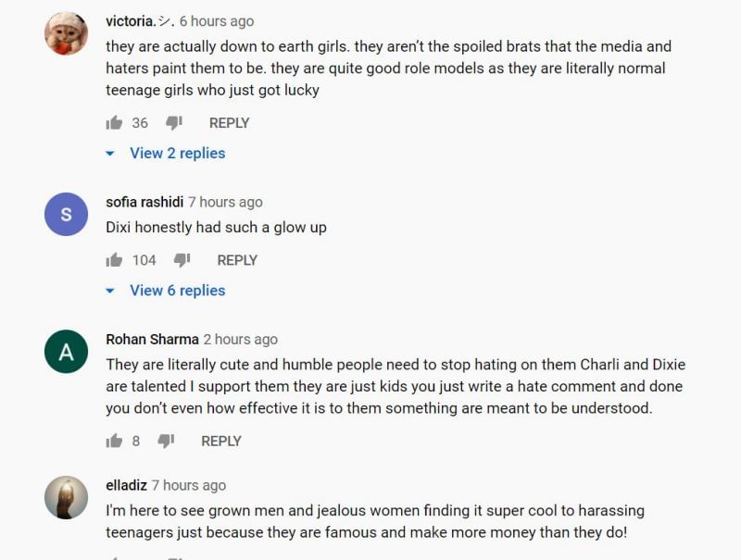Image resolution: width=741 pixels, height=560 pixels.
Task: Open Rohan Sharma's A avatar
Action: pos(67,352)
